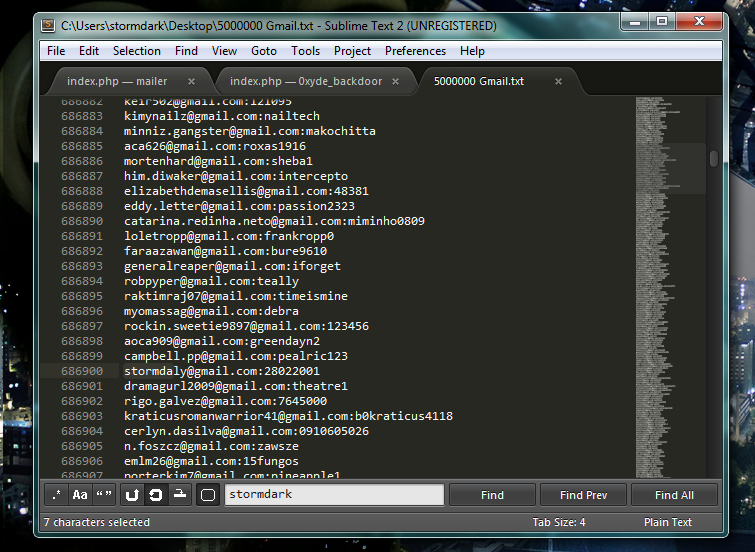Open the Preferences menu
The width and height of the screenshot is (755, 552).
[x=416, y=51]
